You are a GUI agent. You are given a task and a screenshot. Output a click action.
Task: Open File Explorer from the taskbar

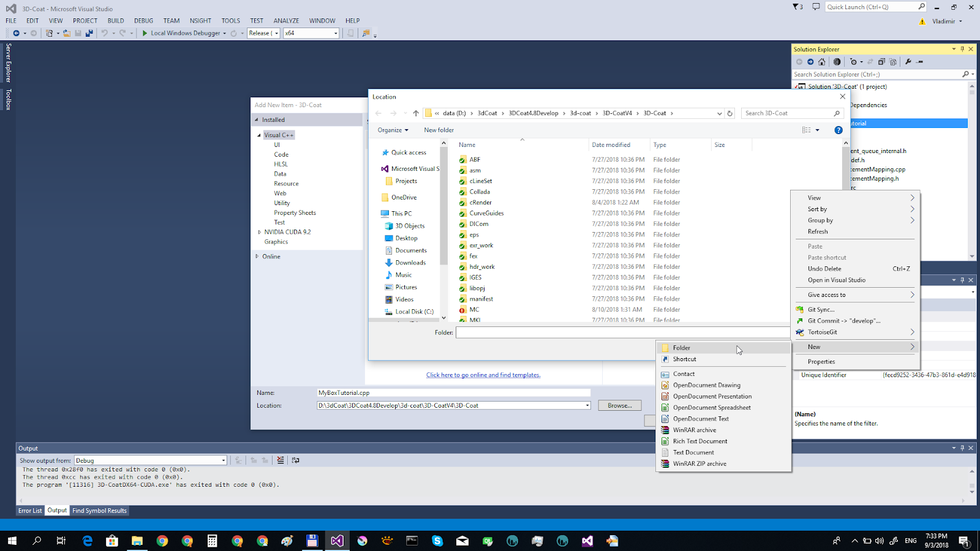[x=137, y=541]
